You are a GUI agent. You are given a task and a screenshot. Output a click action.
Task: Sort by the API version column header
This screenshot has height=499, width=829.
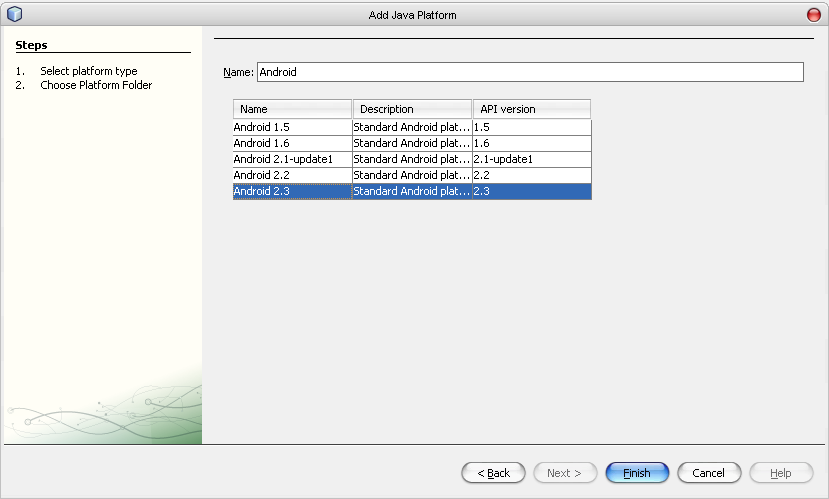(531, 109)
